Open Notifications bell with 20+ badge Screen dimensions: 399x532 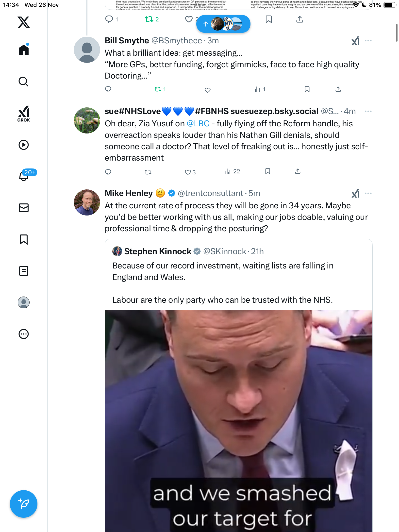(24, 176)
